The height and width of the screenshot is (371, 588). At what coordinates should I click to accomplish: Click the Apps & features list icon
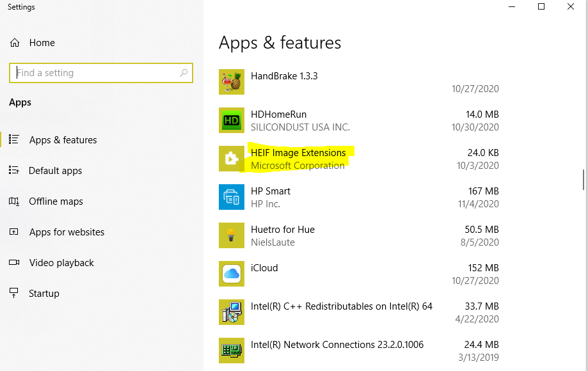point(14,139)
